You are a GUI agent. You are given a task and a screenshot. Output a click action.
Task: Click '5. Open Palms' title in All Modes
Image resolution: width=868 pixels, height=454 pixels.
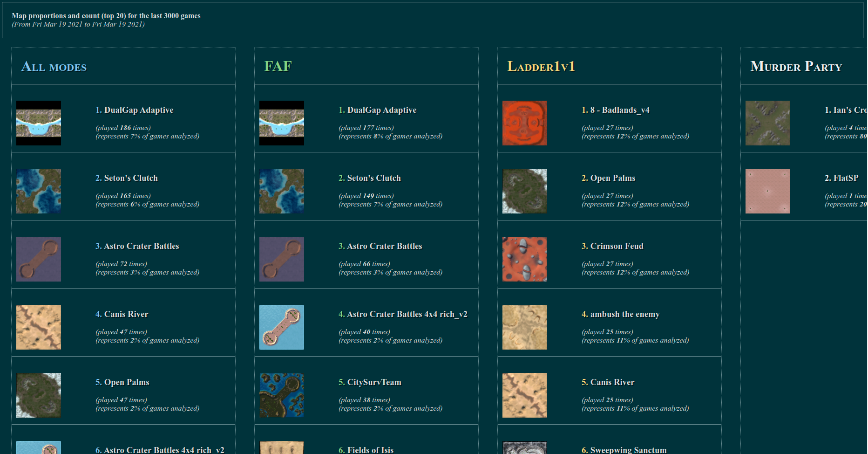[x=122, y=382]
